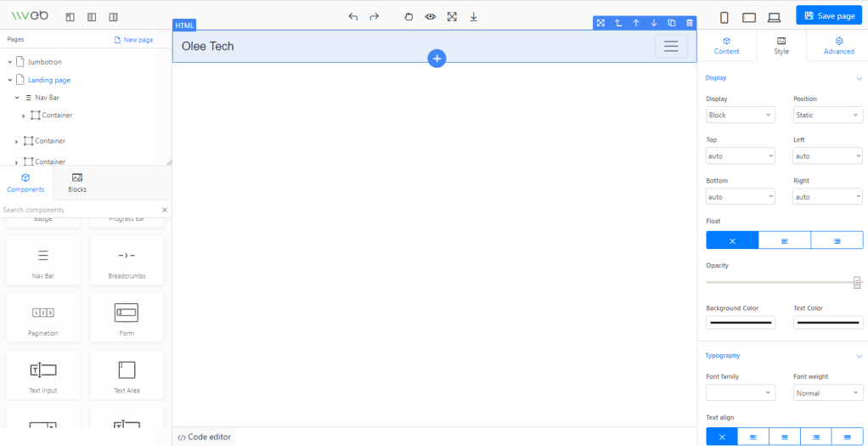Clone the selected element
Image resolution: width=868 pixels, height=446 pixels.
tap(671, 23)
